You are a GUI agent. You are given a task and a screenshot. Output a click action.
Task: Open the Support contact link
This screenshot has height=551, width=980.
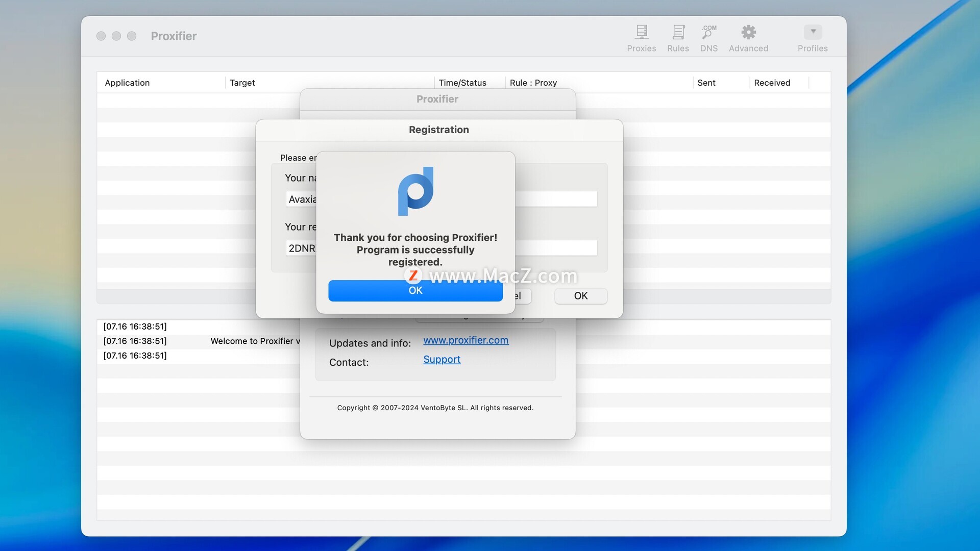pyautogui.click(x=442, y=360)
